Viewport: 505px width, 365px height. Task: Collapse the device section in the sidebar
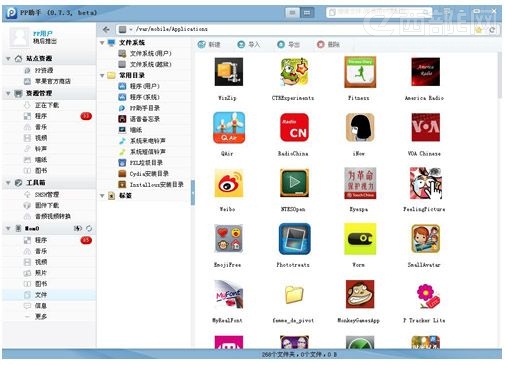[8, 228]
